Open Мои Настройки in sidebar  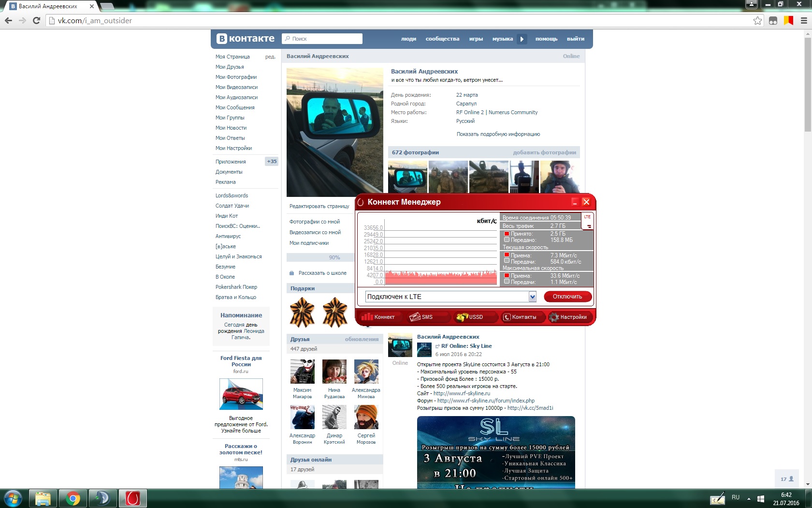pyautogui.click(x=233, y=148)
